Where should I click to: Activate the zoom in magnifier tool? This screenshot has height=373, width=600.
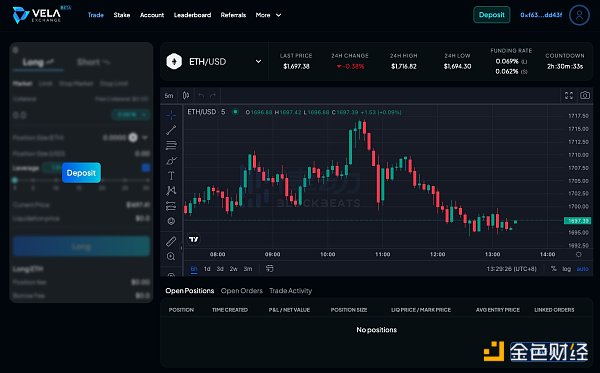(171, 256)
